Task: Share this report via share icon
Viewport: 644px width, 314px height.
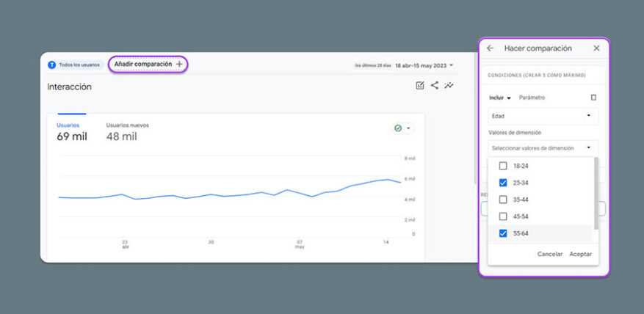Action: 435,86
